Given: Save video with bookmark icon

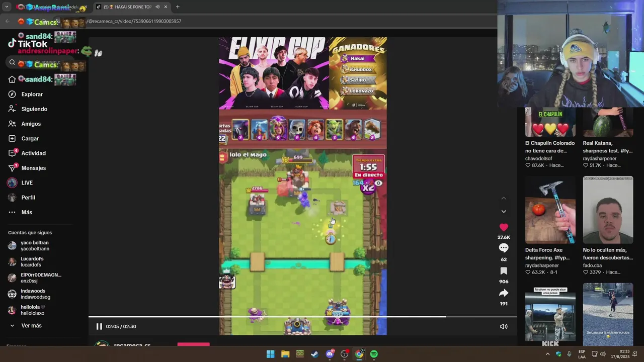Looking at the screenshot, I should [504, 271].
